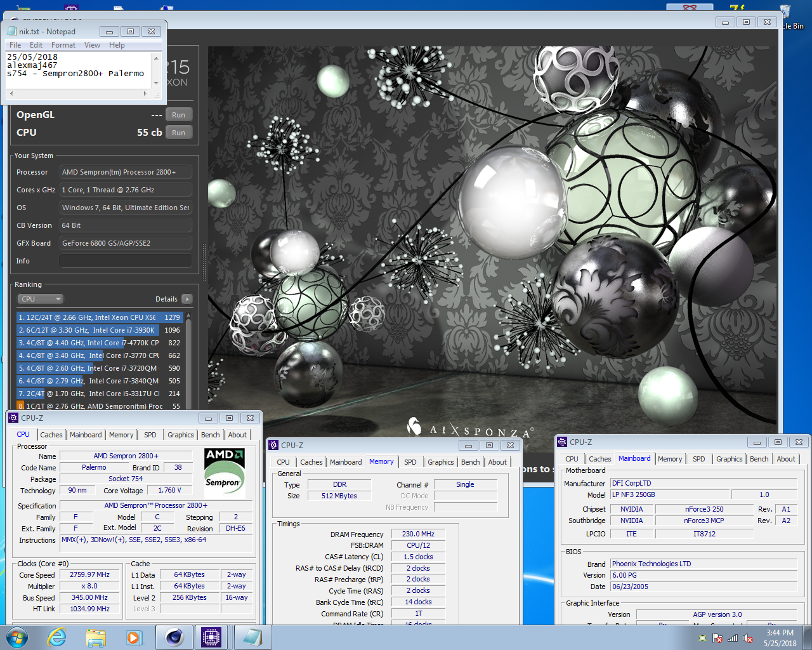
Task: Run the OpenGL benchmark in Cinebench
Action: (x=178, y=115)
